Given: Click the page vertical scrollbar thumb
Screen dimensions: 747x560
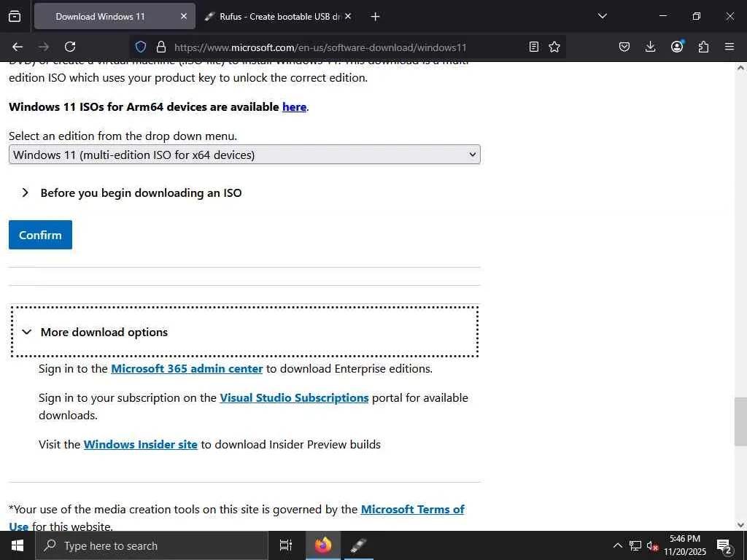Looking at the screenshot, I should [740, 421].
